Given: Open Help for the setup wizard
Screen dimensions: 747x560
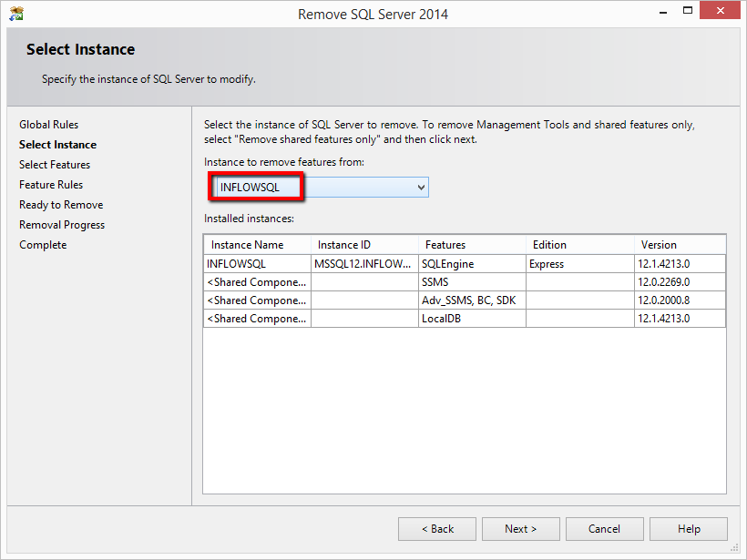Looking at the screenshot, I should click(689, 529).
